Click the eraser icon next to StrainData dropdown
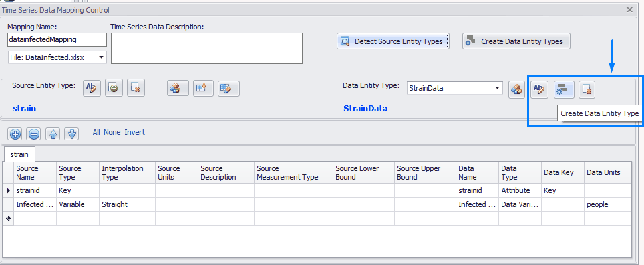This screenshot has width=644, height=265. [x=516, y=90]
